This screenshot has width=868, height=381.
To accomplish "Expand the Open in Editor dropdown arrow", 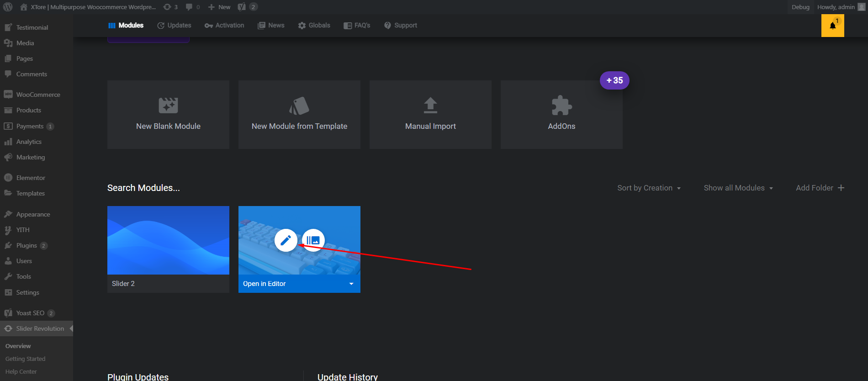I will [351, 284].
